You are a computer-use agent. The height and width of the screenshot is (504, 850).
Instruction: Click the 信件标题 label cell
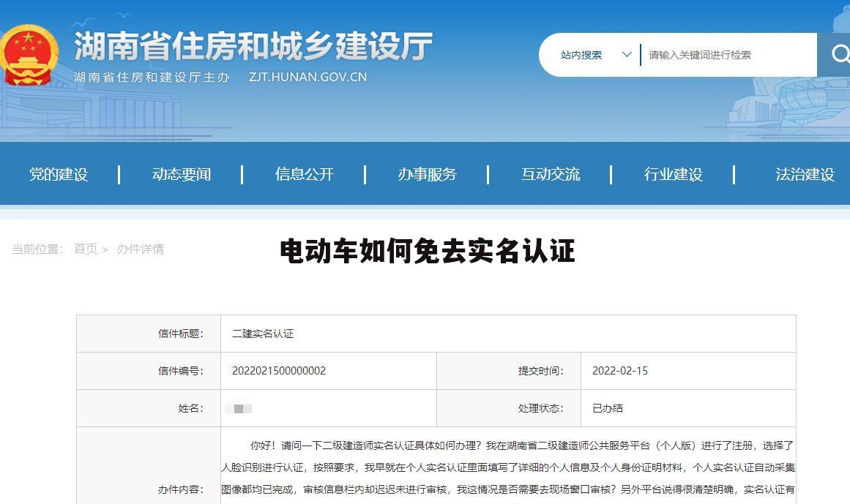coord(149,334)
